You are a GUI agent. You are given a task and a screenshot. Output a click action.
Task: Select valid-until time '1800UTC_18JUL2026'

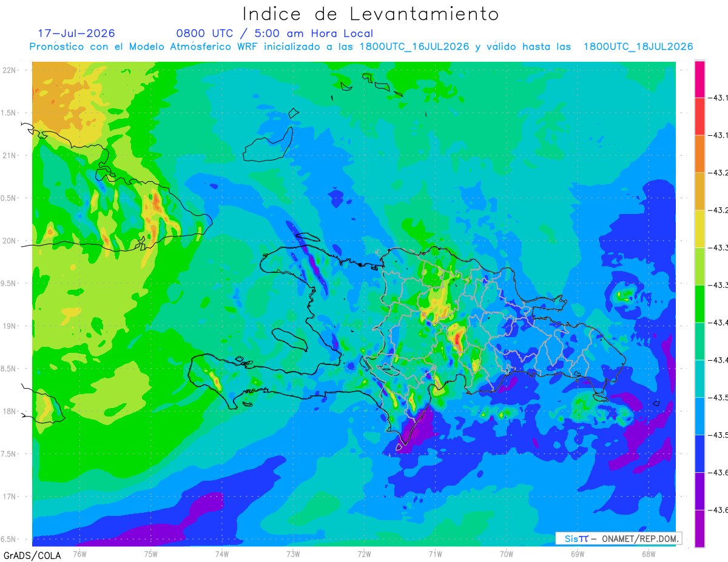coord(638,47)
